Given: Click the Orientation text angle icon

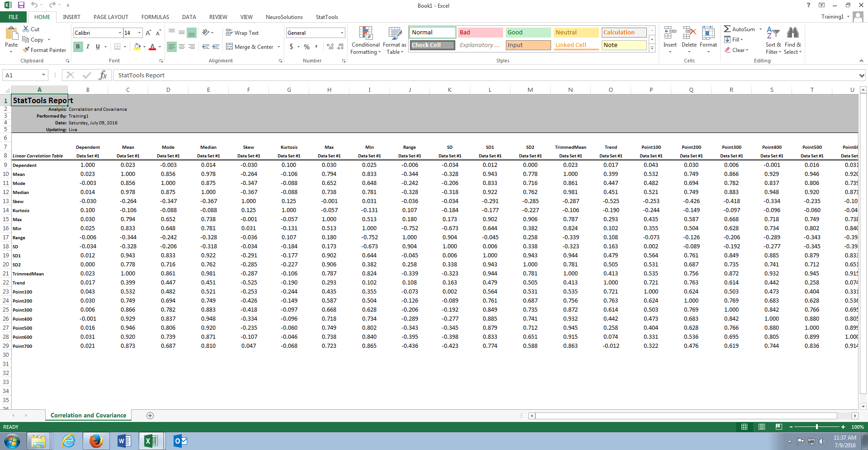Looking at the screenshot, I should pyautogui.click(x=206, y=33).
